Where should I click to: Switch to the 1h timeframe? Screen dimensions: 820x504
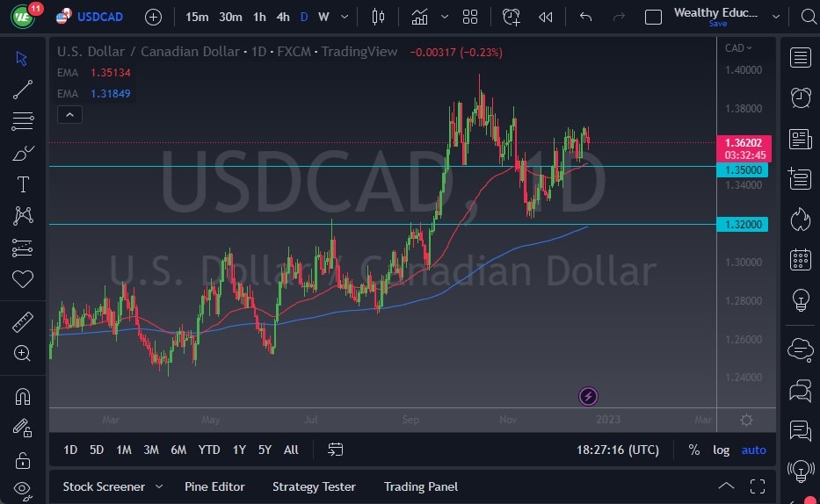pyautogui.click(x=259, y=18)
